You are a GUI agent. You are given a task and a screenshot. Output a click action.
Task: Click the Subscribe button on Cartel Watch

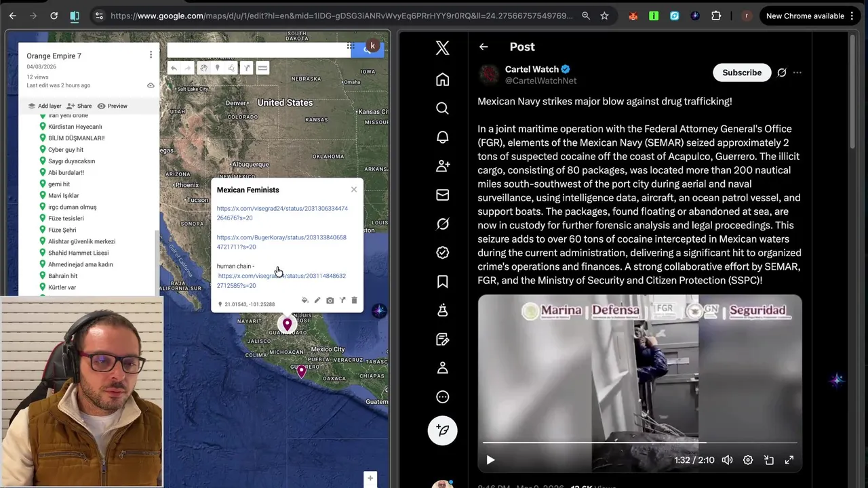tap(742, 73)
